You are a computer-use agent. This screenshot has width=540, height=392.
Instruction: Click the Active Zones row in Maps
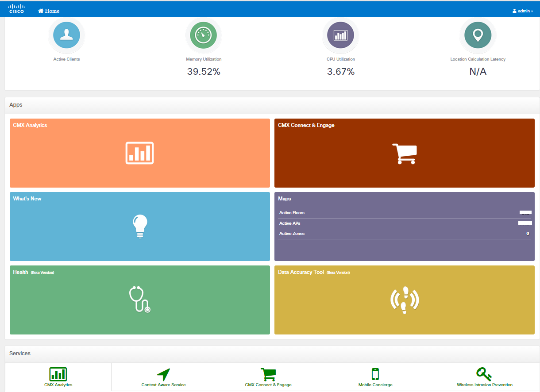point(404,234)
